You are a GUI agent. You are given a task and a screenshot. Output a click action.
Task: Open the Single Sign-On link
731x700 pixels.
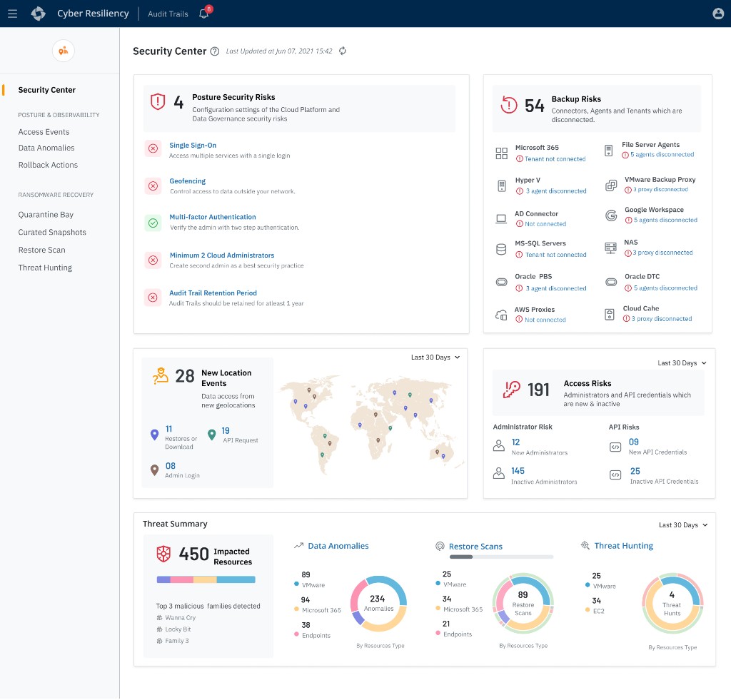(x=193, y=146)
